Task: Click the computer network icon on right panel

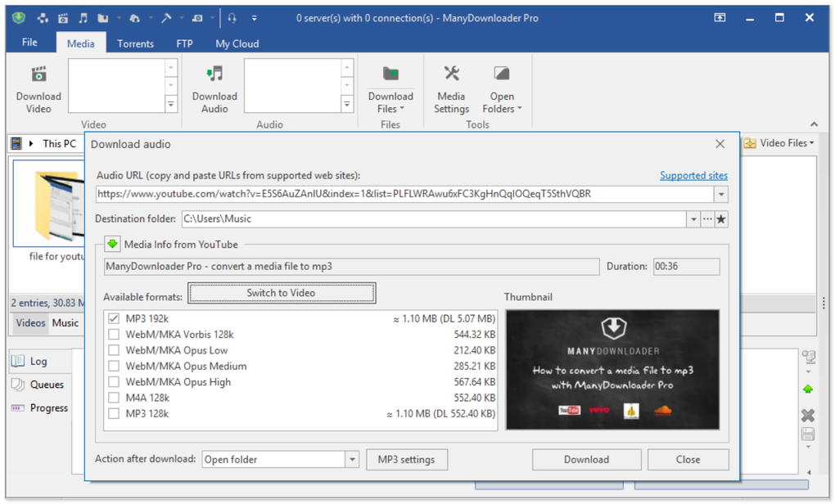Action: (809, 357)
